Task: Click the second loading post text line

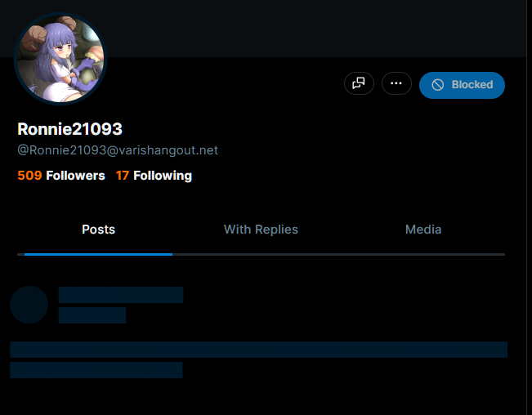Action: (x=96, y=370)
